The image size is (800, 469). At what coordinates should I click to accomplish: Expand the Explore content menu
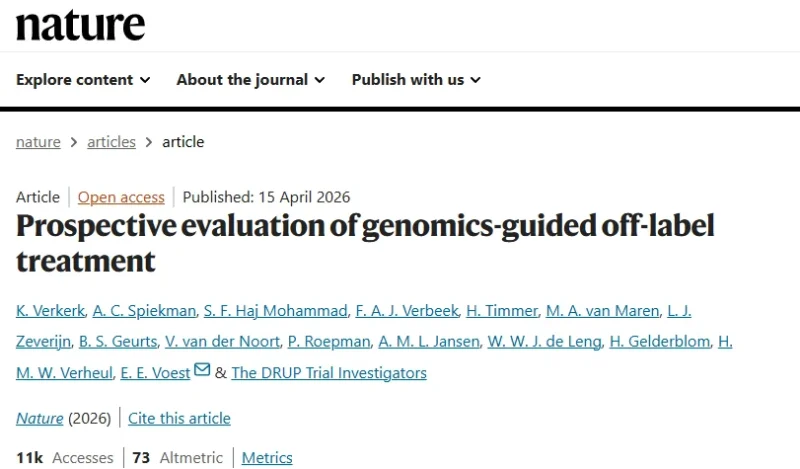pos(83,79)
